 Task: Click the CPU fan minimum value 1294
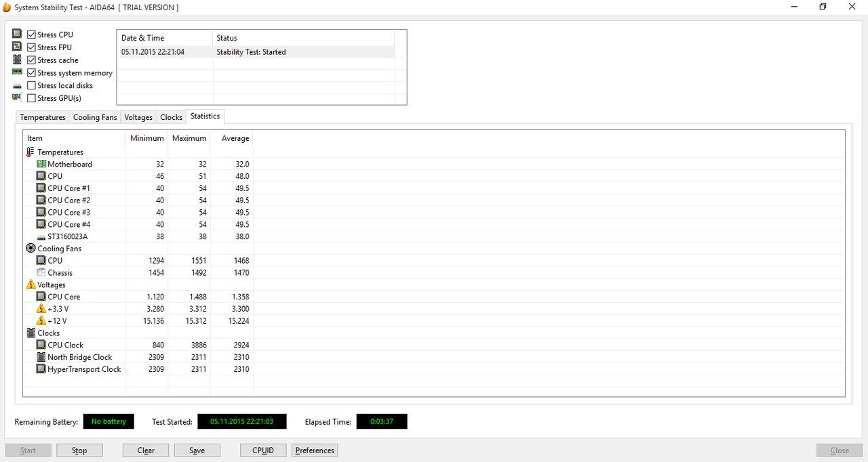click(156, 261)
